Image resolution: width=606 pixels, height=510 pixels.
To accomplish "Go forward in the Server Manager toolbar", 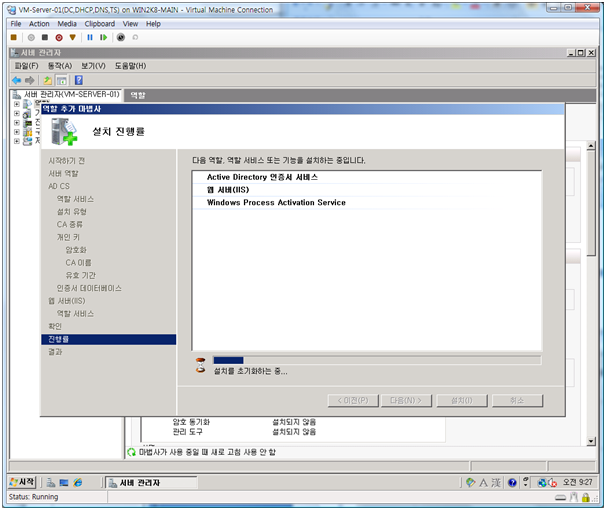I will (30, 80).
